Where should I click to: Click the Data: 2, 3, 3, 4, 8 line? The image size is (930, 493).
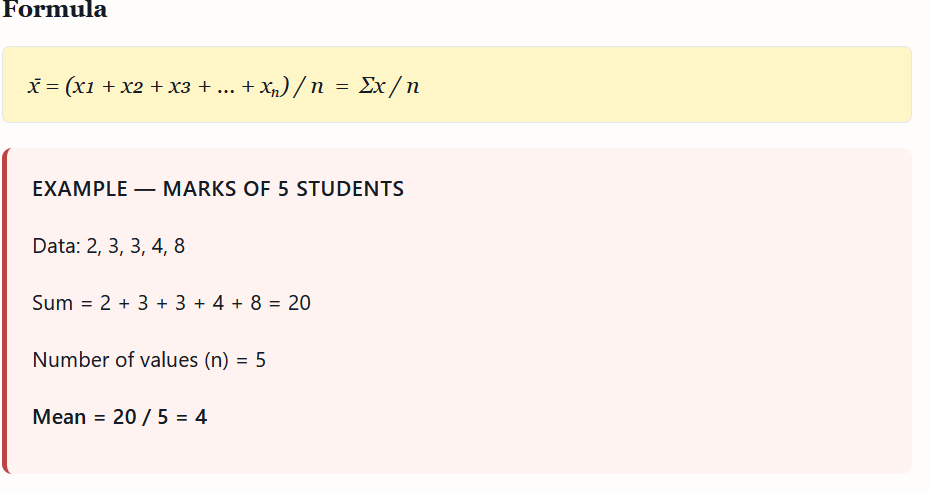pos(108,246)
